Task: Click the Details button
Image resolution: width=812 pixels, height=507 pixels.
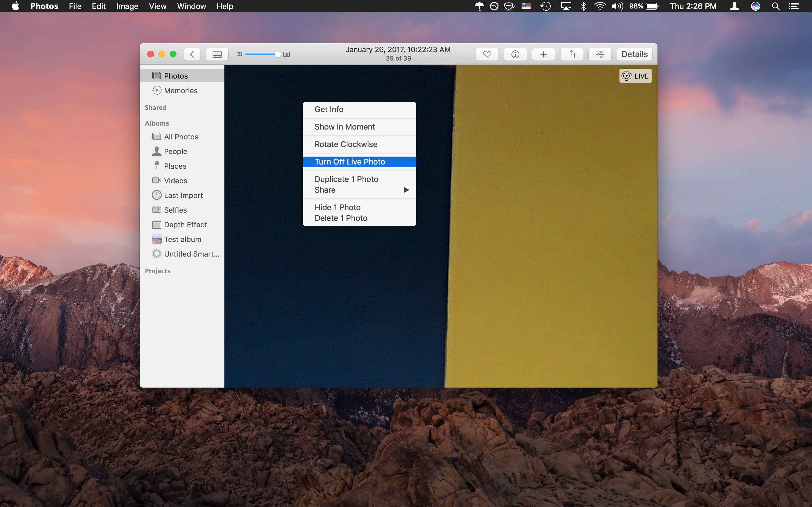Action: coord(634,54)
